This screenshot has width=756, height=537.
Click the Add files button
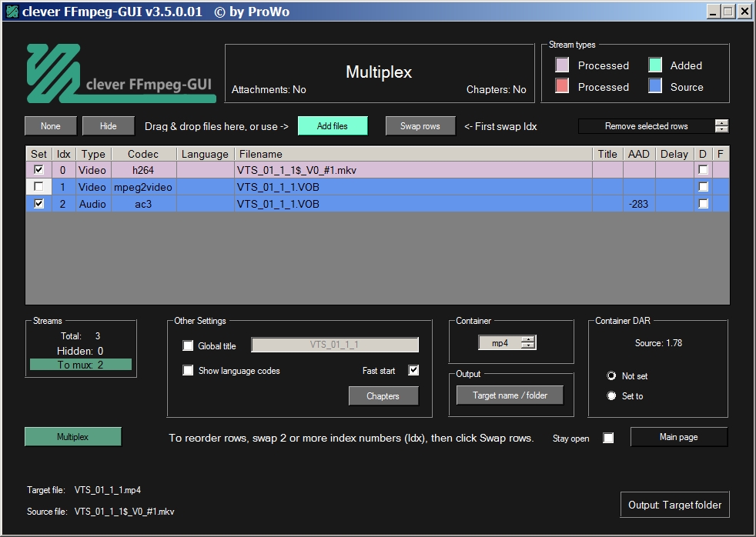333,126
